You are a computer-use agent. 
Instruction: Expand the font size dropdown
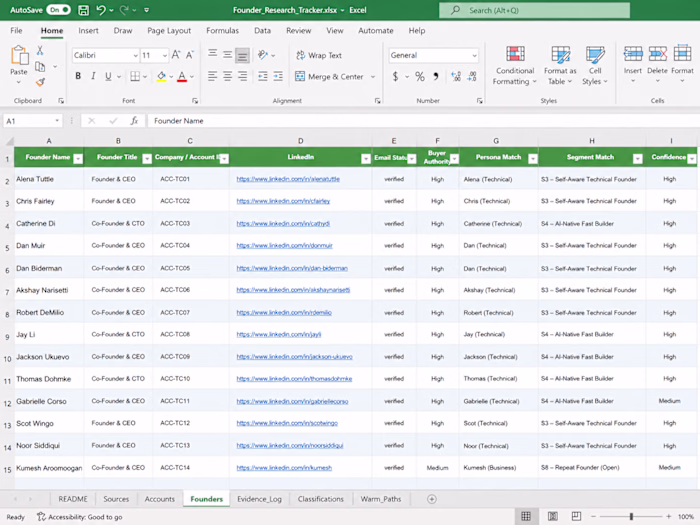165,55
